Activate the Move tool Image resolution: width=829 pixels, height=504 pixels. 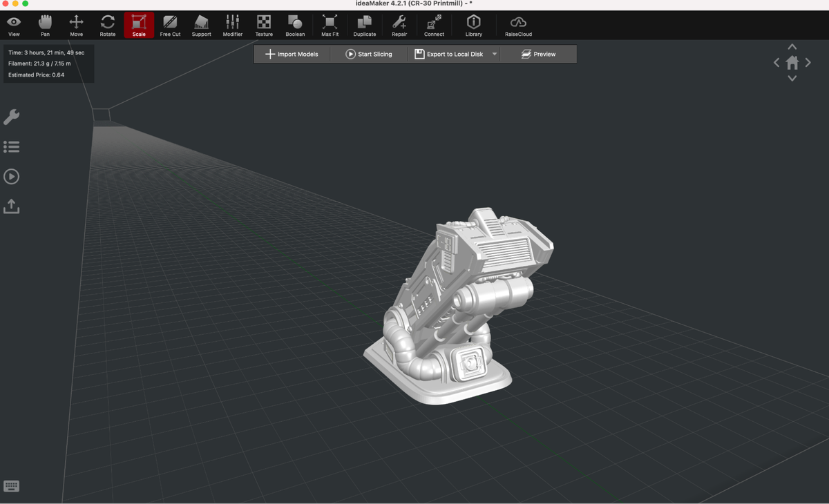(x=76, y=25)
